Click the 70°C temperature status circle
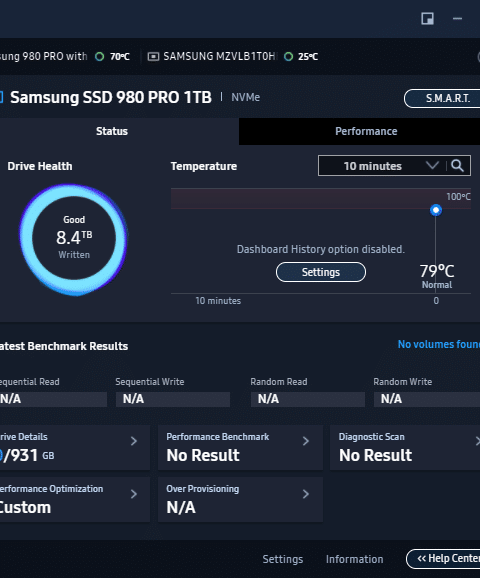Viewport: 480px width, 578px height. (x=100, y=56)
